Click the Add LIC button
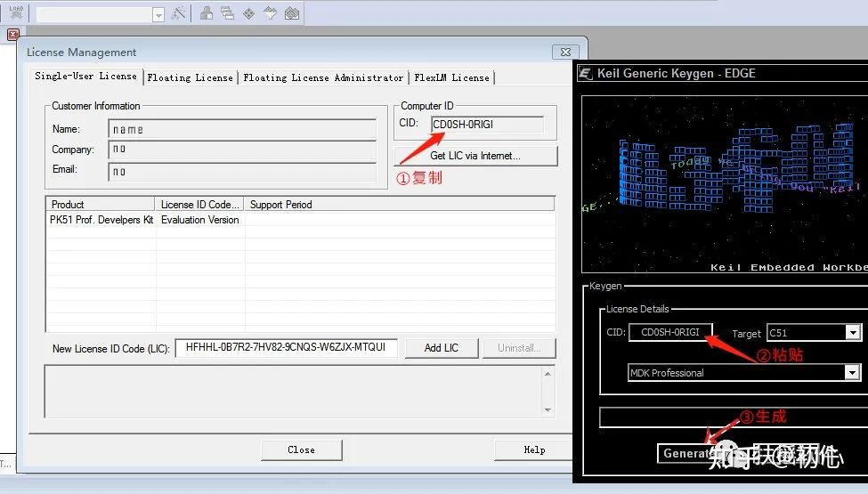868x494 pixels. click(x=442, y=348)
